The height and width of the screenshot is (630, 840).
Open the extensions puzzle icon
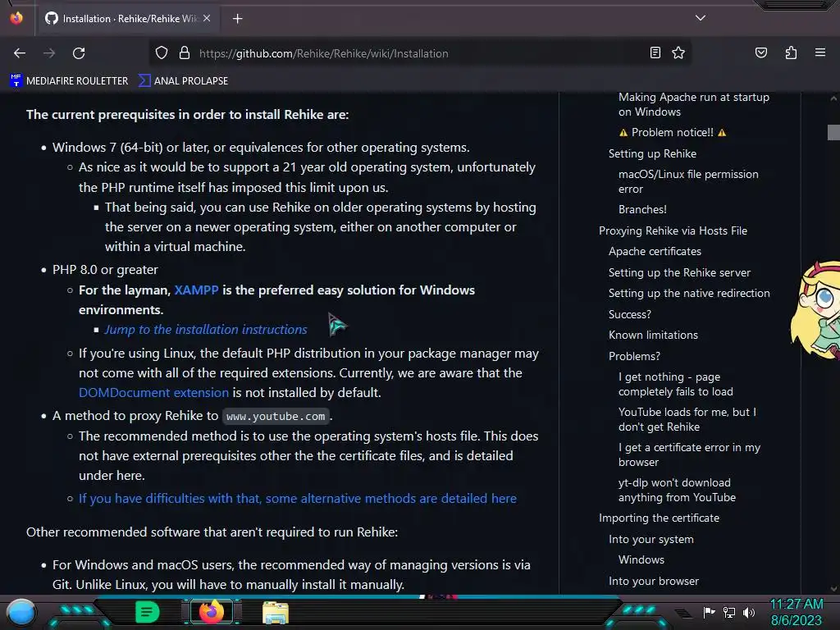point(791,52)
